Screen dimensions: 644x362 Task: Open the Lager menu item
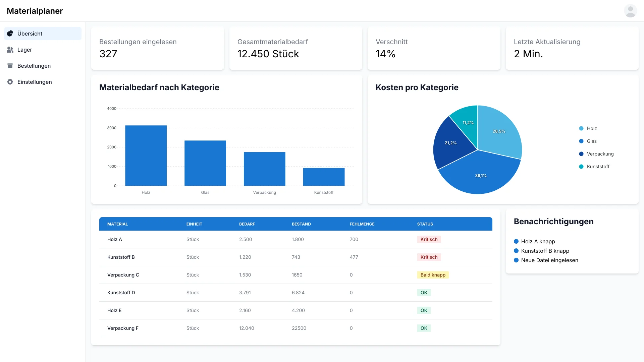25,50
